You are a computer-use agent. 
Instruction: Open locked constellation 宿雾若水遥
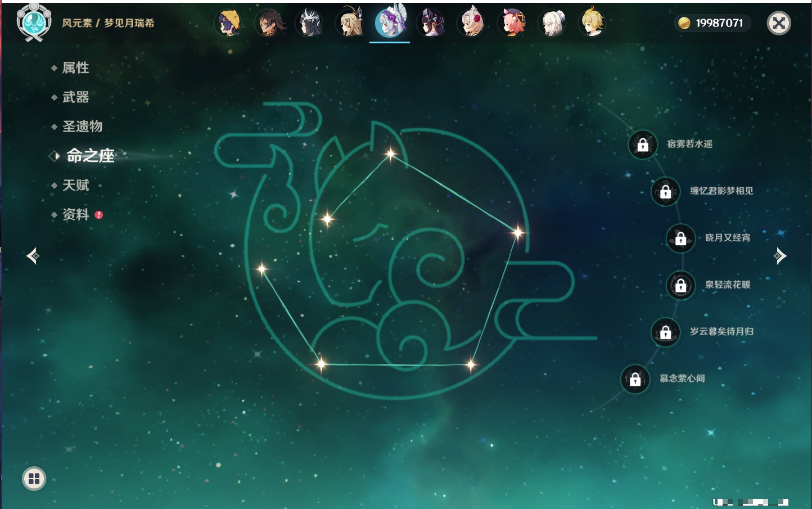(x=643, y=145)
